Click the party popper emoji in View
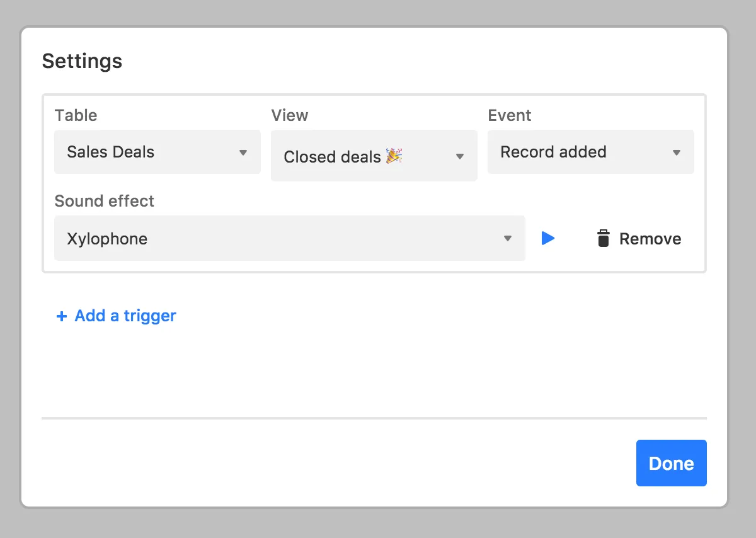This screenshot has height=538, width=756. point(394,156)
